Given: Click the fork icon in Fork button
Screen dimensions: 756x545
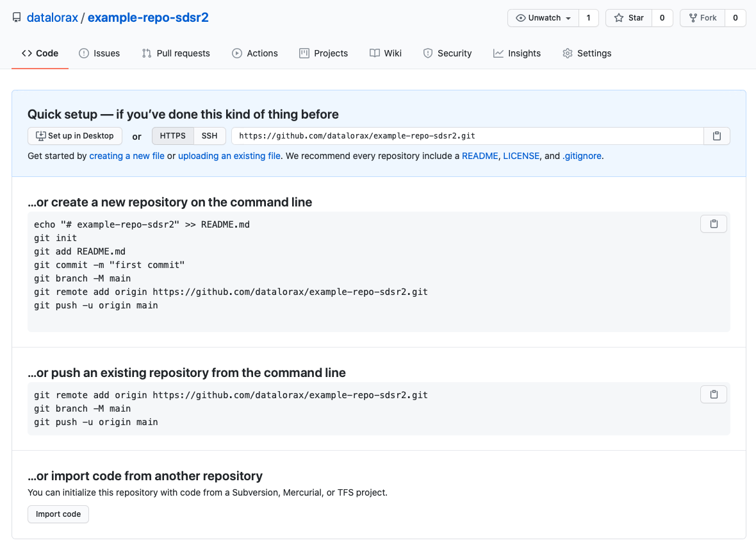Looking at the screenshot, I should coord(693,18).
